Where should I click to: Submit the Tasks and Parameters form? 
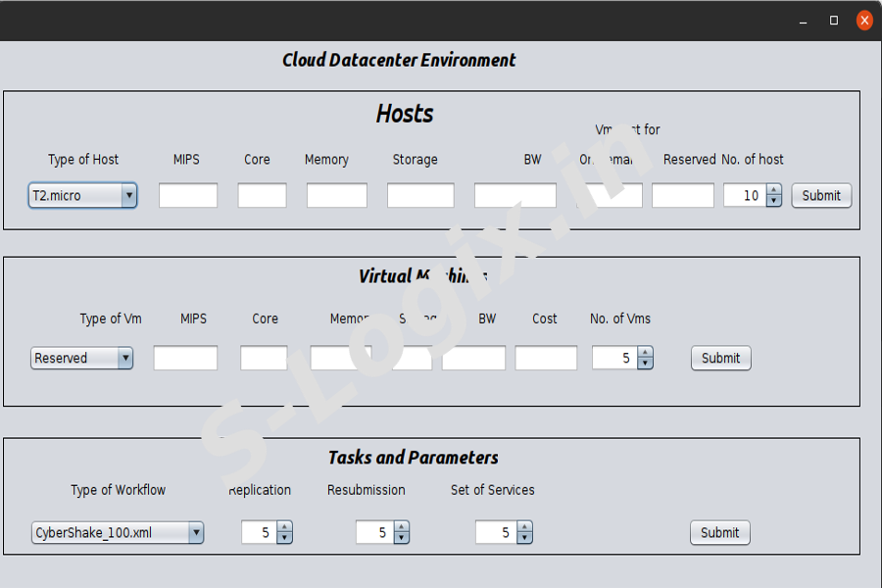click(x=719, y=533)
